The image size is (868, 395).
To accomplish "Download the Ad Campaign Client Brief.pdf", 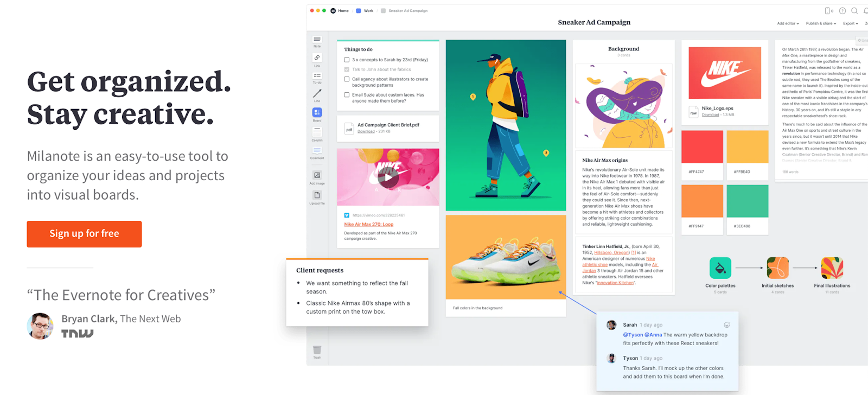I will pyautogui.click(x=366, y=131).
